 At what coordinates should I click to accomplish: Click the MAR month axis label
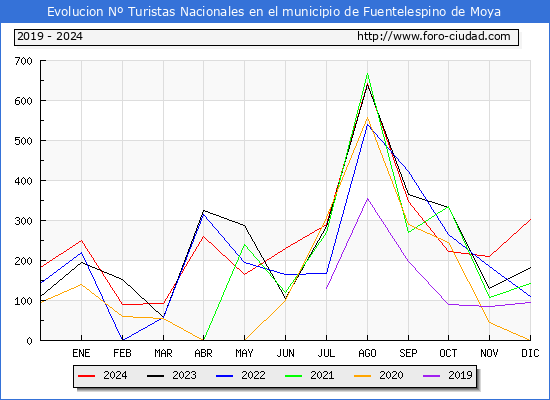pyautogui.click(x=163, y=353)
